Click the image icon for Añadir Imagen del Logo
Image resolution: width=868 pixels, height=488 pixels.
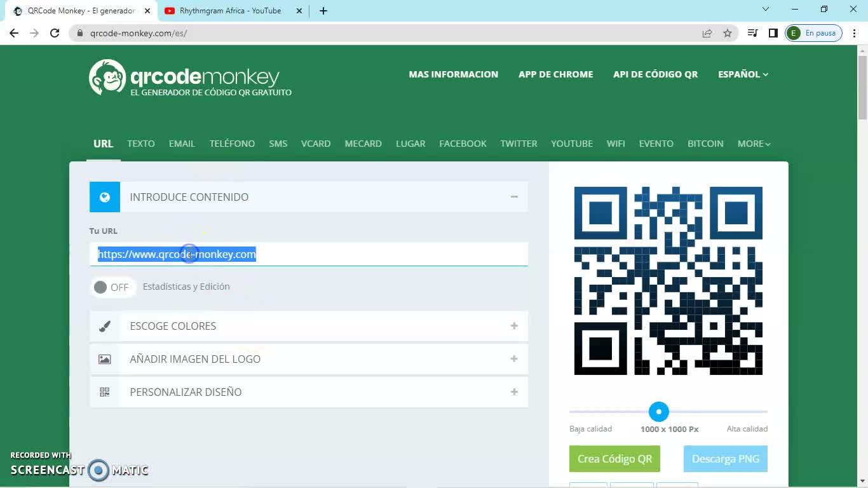(105, 359)
